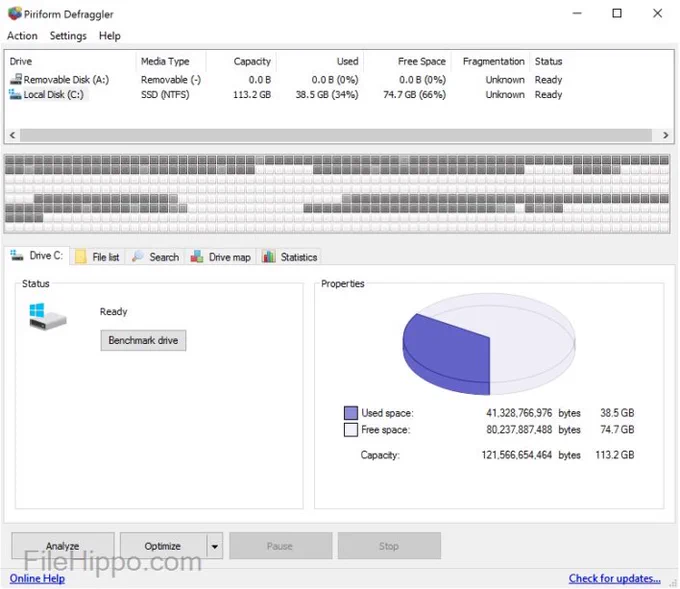This screenshot has height=589, width=680.
Task: Switch to the Drive C: tab
Action: pyautogui.click(x=37, y=255)
